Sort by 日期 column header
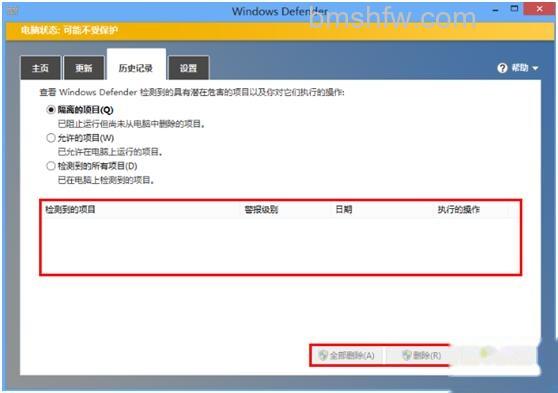 (344, 209)
